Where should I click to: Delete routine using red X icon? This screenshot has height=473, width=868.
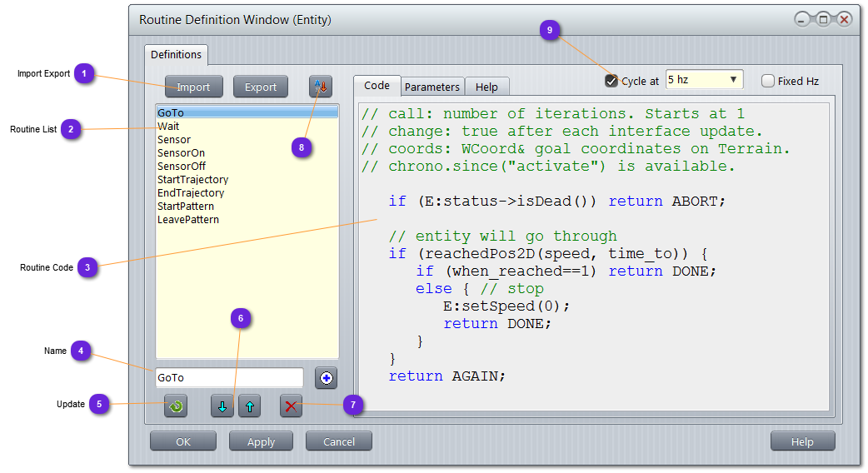[291, 406]
